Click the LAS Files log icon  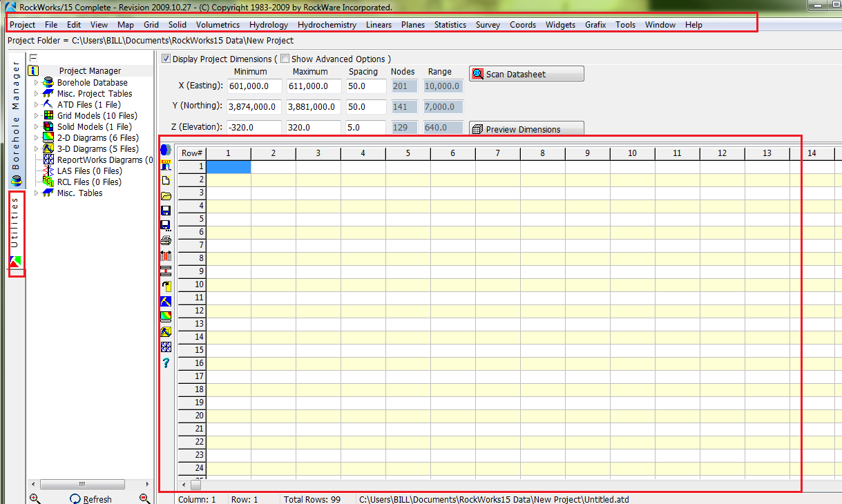coord(48,171)
